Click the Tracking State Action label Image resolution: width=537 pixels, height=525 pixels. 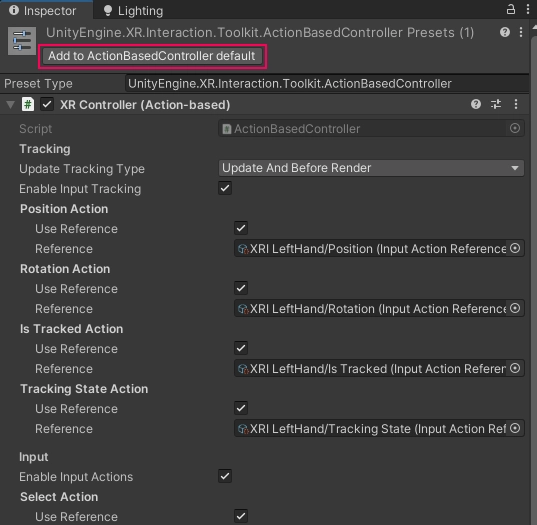pos(84,389)
